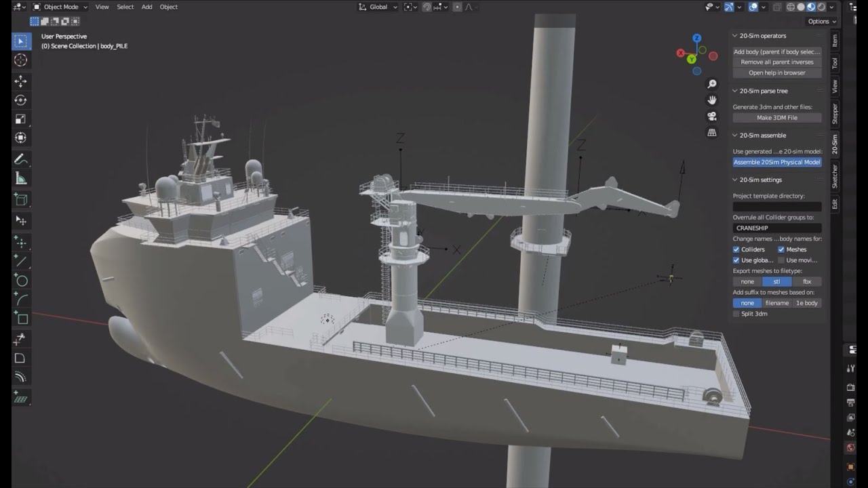Toggle show overlays button
This screenshot has height=488, width=868.
(x=753, y=7)
